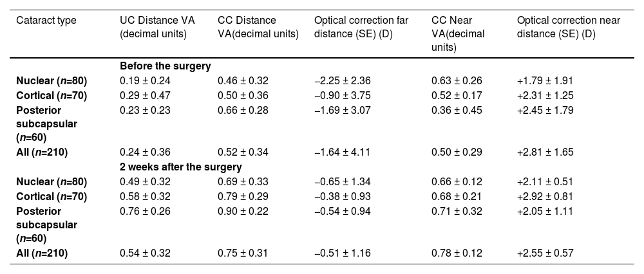This screenshot has width=644, height=274.
Task: Select the "UC Distance VA" column header
Action: coord(157,27)
